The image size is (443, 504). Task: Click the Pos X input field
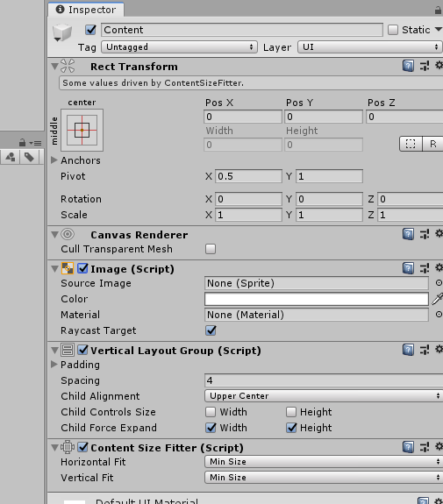point(243,117)
